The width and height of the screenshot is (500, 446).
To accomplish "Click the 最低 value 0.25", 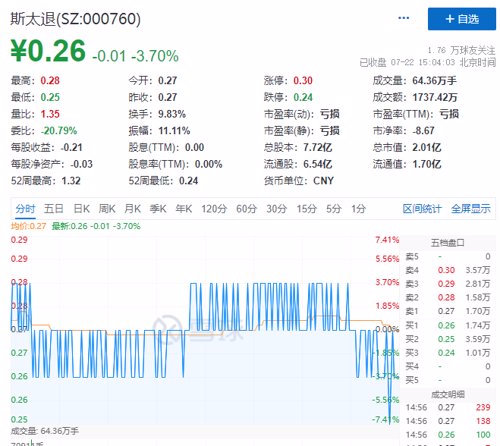I will pyautogui.click(x=50, y=97).
